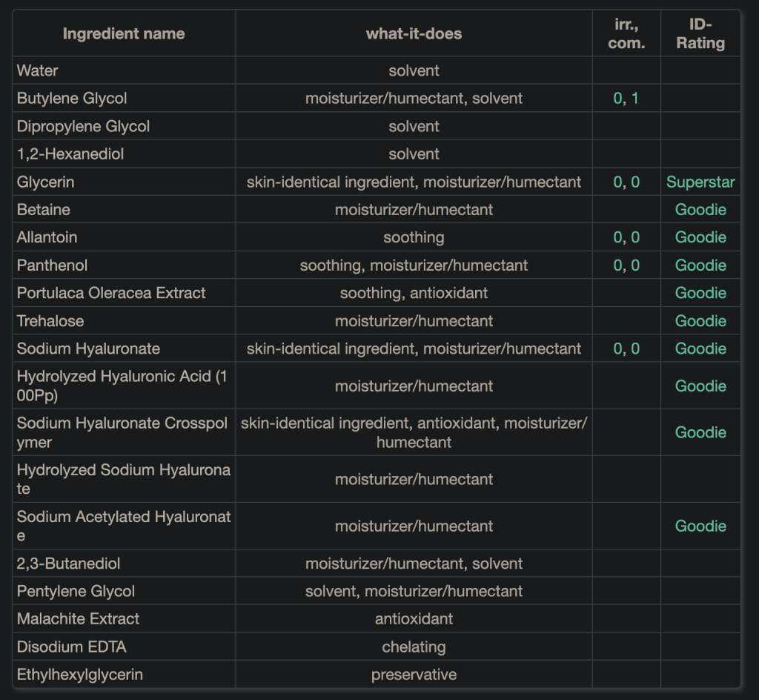759x700 pixels.
Task: Select the Superstar rating for Glycerin
Action: click(x=700, y=182)
